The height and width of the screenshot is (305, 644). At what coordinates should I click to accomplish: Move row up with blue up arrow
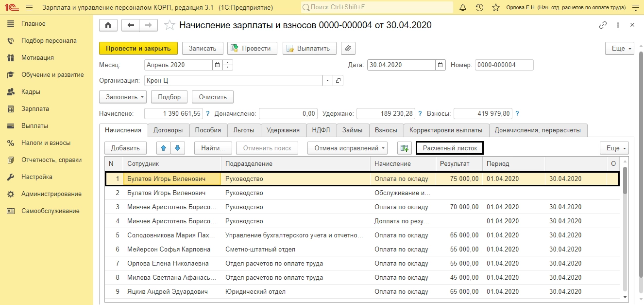click(x=164, y=148)
